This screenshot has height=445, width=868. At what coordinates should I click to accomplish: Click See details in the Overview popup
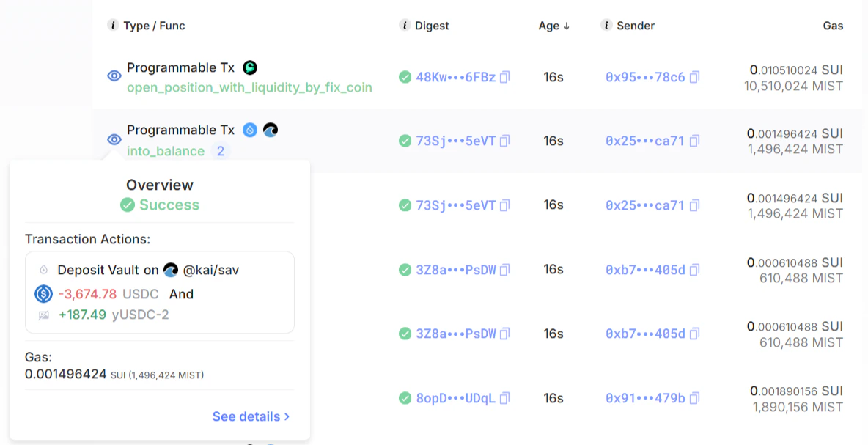tap(251, 416)
